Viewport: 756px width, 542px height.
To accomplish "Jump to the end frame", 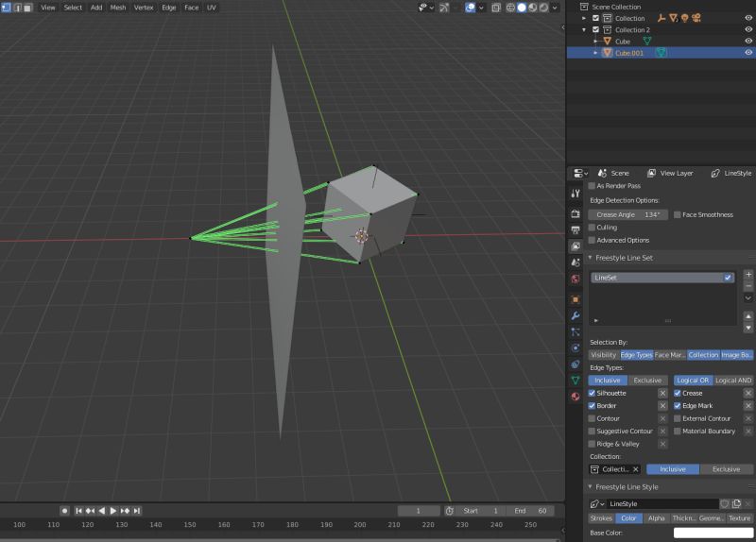I will click(x=137, y=511).
